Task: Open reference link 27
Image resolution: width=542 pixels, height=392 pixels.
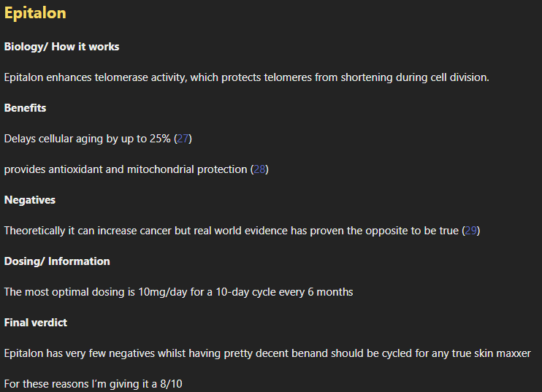Action: pos(183,139)
